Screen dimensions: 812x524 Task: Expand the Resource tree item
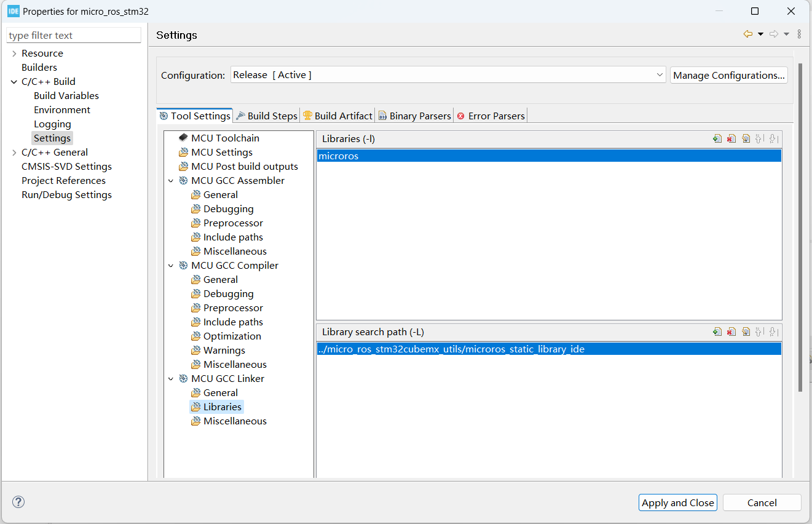pos(14,54)
